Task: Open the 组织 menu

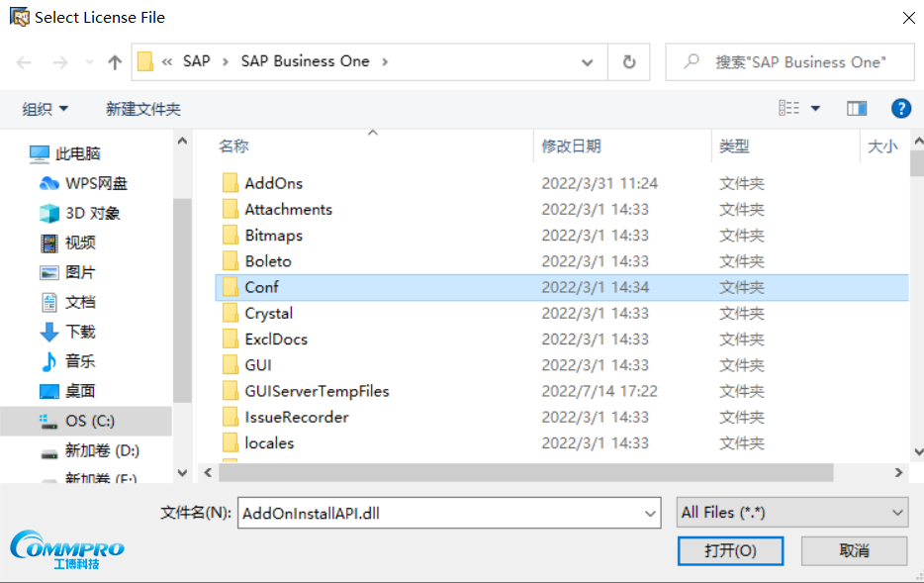Action: click(46, 109)
